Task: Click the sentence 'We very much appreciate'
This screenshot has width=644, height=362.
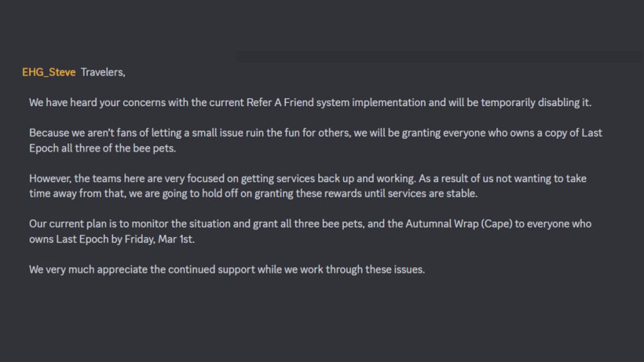Action: coord(226,270)
